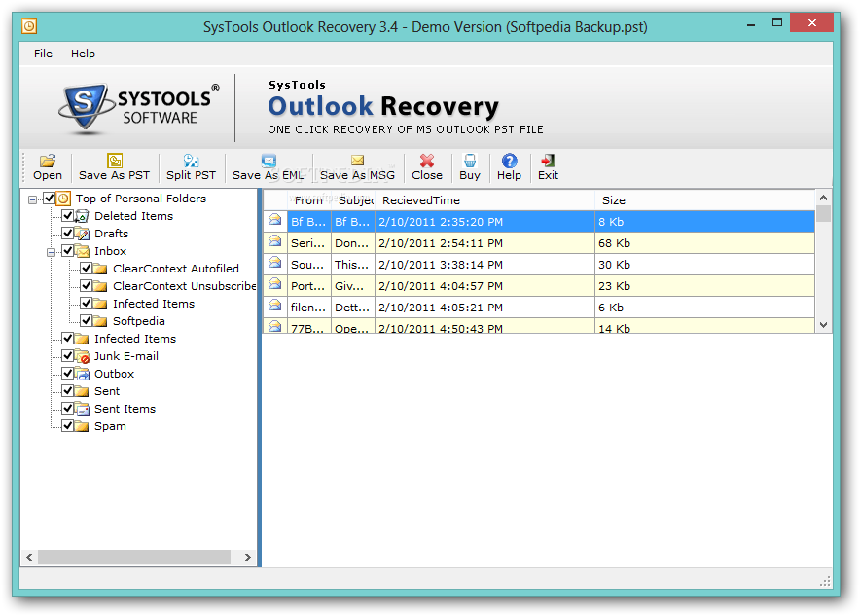Open the Help menu
860x616 pixels.
pyautogui.click(x=83, y=54)
